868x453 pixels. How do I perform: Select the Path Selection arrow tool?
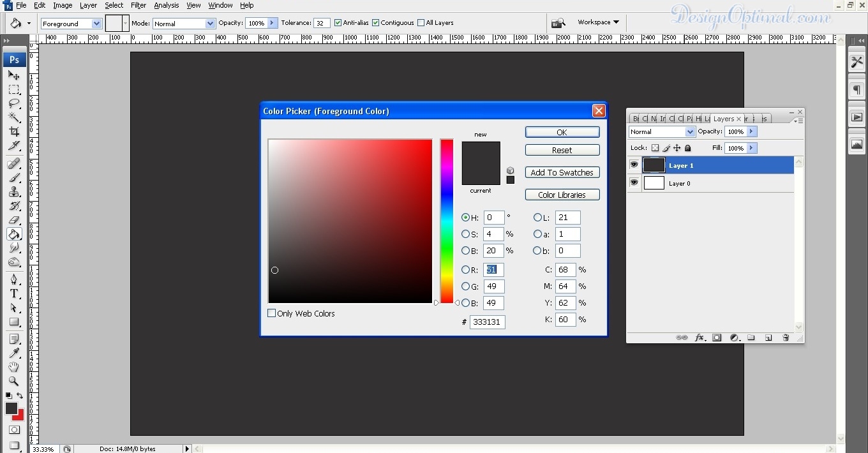pyautogui.click(x=14, y=308)
